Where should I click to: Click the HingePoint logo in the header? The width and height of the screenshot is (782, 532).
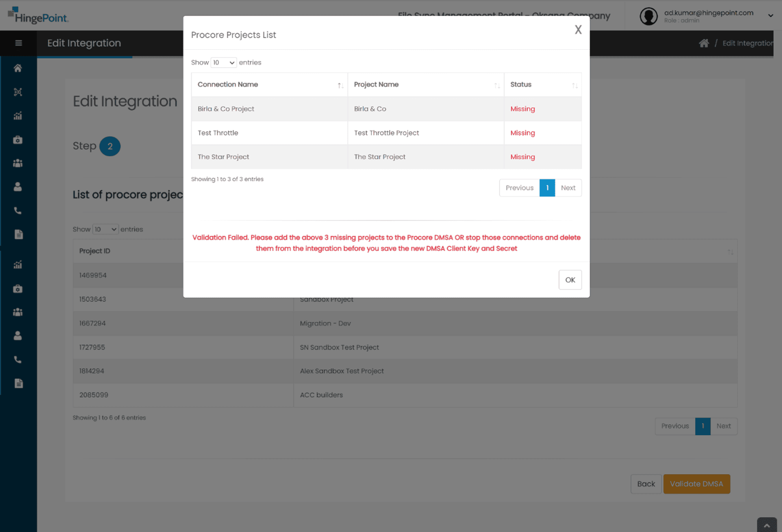pos(37,17)
